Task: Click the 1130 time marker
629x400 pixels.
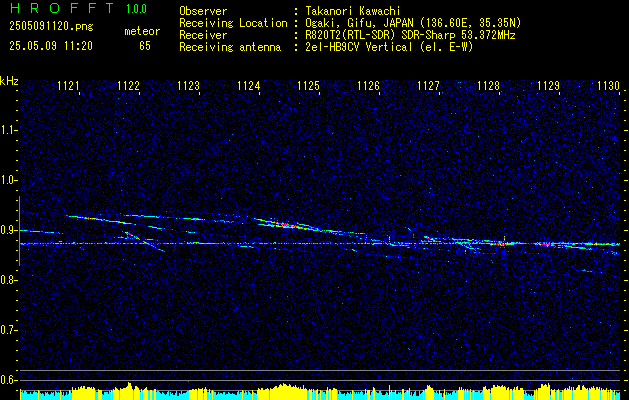Action: pyautogui.click(x=609, y=86)
